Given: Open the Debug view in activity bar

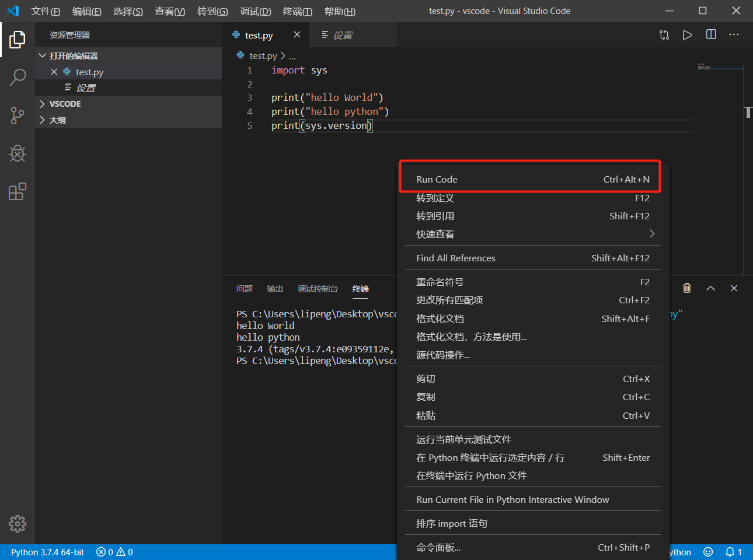Looking at the screenshot, I should click(x=18, y=153).
